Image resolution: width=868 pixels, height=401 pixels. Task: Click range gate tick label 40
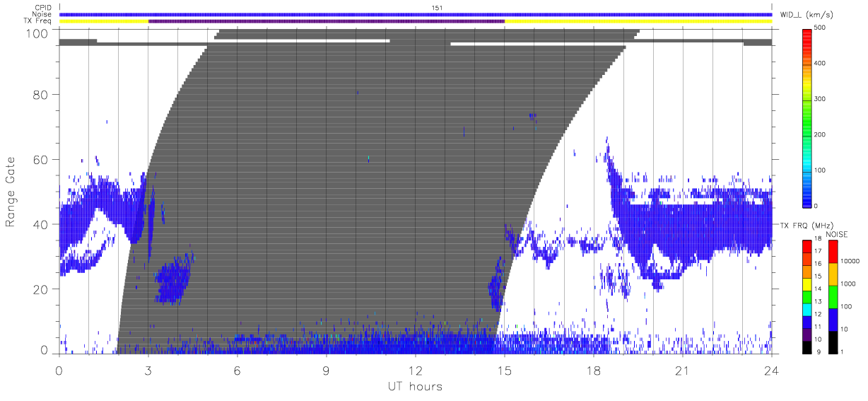point(42,225)
